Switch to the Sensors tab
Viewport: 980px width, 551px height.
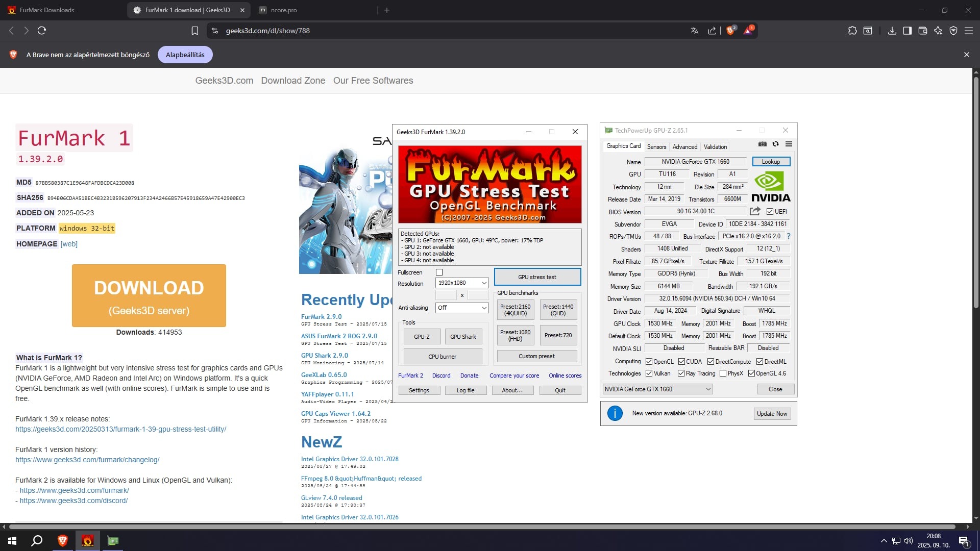click(656, 147)
